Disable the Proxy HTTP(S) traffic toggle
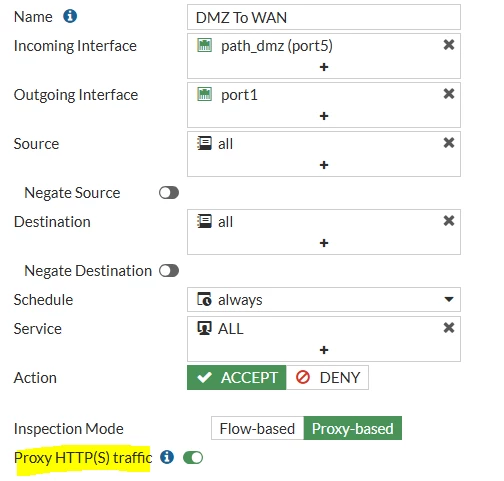 pyautogui.click(x=193, y=457)
